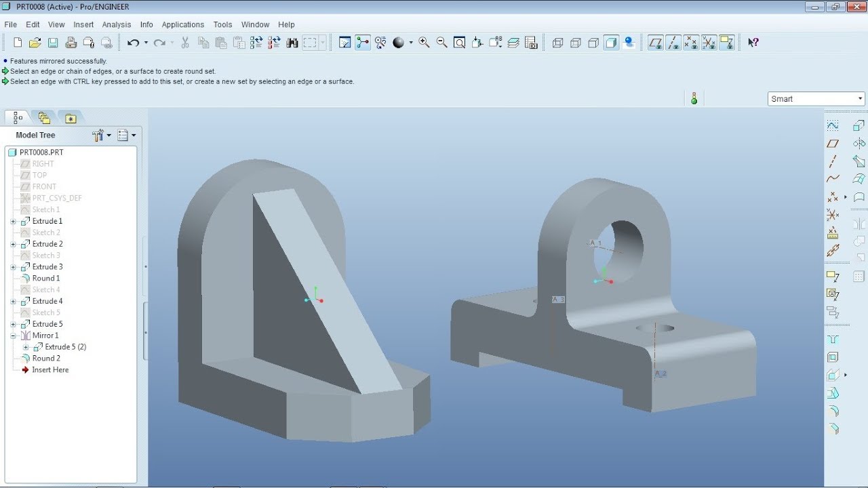868x488 pixels.
Task: Switch to the Favorites tab
Action: (71, 118)
